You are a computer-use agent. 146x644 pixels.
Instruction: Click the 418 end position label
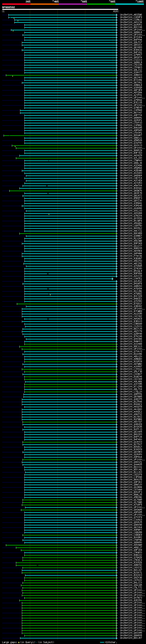point(115,11)
